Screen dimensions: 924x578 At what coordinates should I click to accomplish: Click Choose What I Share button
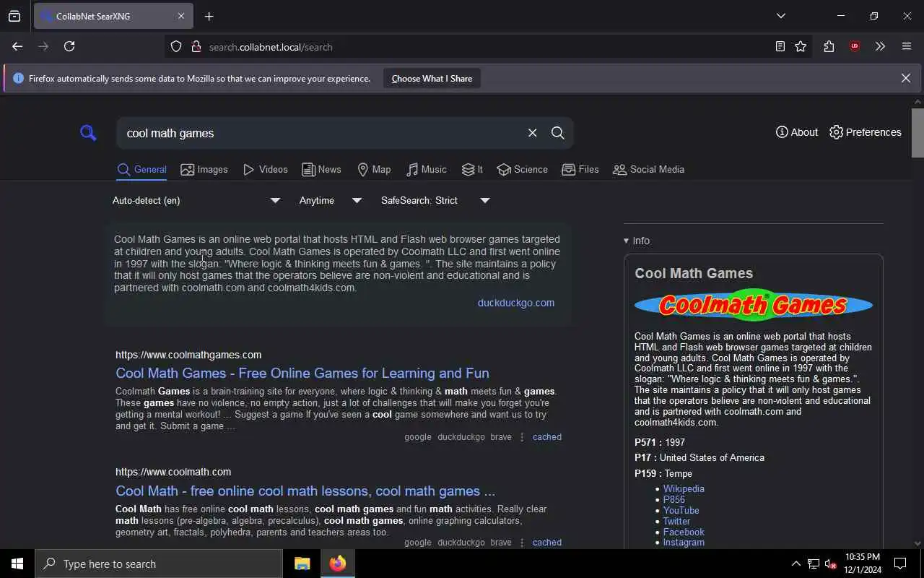point(432,78)
